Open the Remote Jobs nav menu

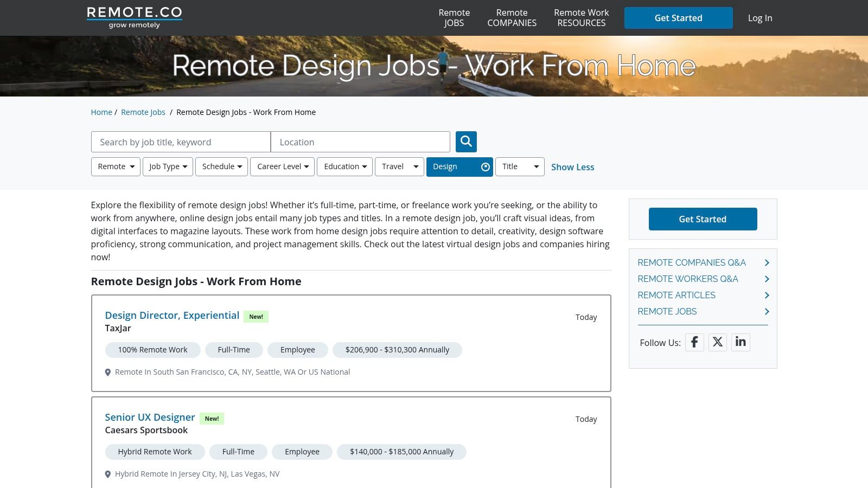pyautogui.click(x=454, y=18)
